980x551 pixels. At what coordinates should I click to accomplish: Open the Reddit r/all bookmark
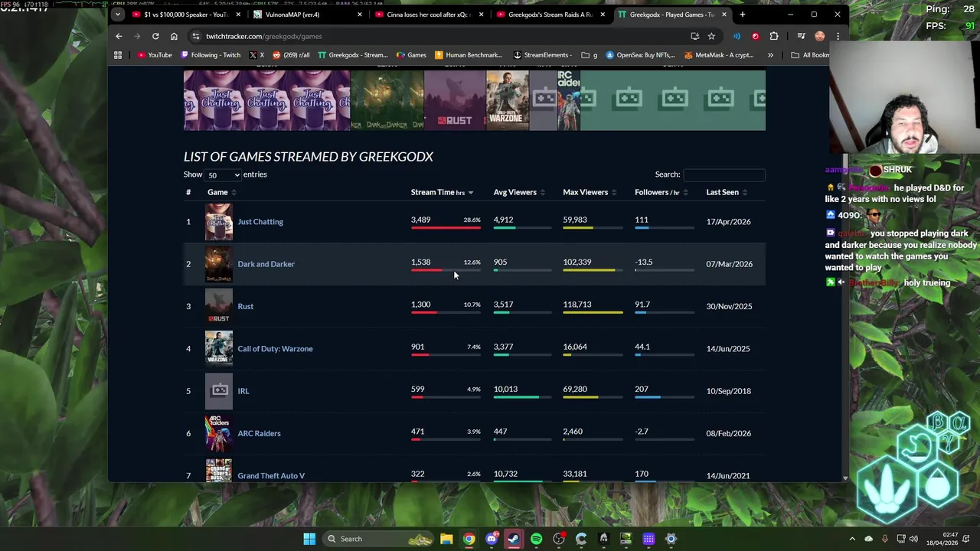[x=291, y=55]
